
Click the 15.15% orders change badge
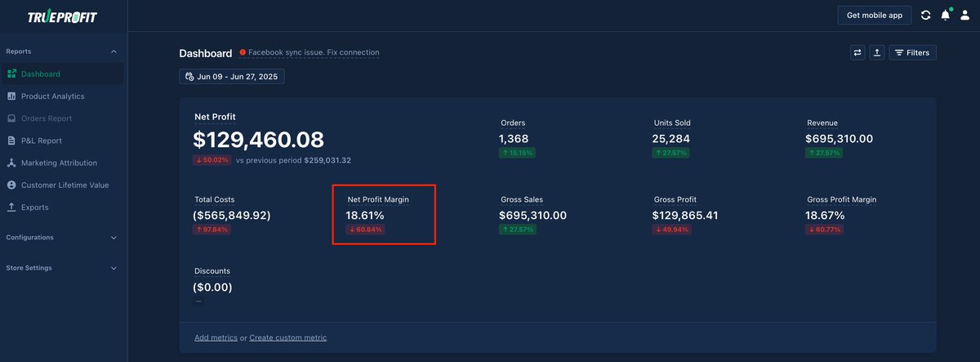coord(518,153)
